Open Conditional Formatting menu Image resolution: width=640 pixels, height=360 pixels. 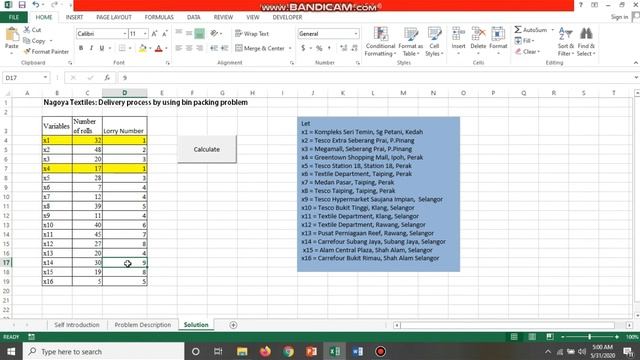tap(380, 42)
